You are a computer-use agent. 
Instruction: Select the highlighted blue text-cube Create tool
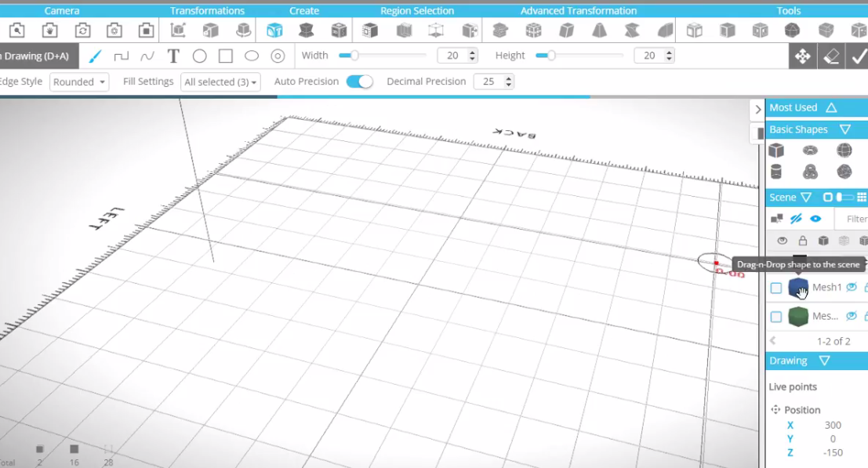(x=274, y=31)
